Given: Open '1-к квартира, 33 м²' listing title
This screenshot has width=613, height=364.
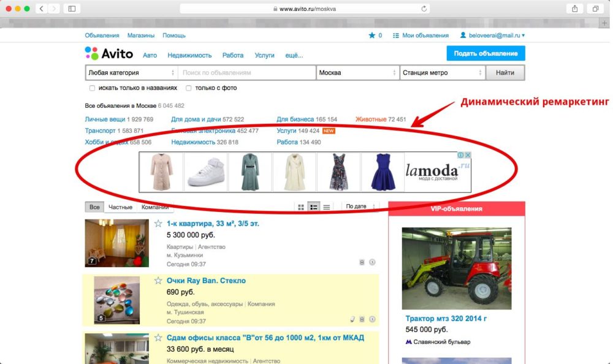Looking at the screenshot, I should point(213,224).
